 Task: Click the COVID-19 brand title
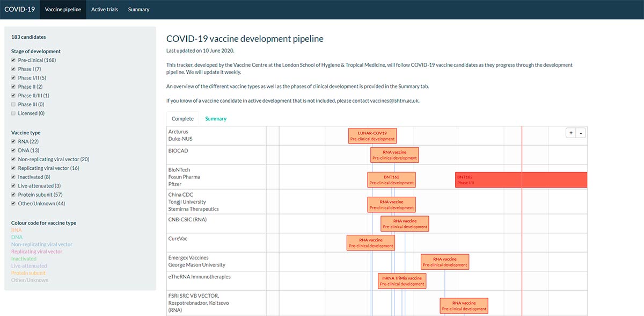pos(20,9)
